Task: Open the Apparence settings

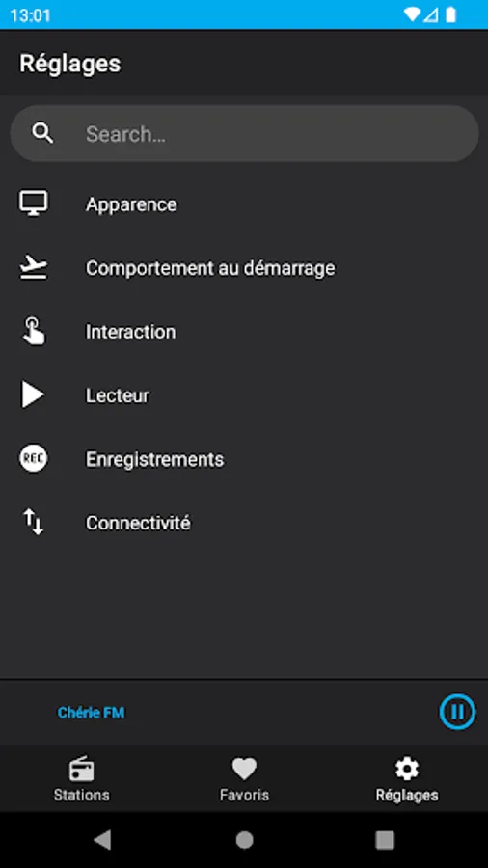Action: 244,204
